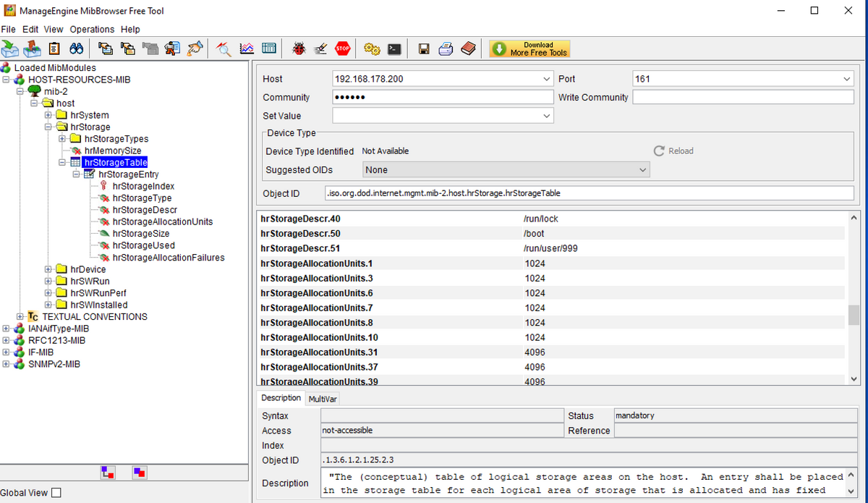Click the Download More Free Tools button
This screenshot has height=503, width=868.
[529, 48]
